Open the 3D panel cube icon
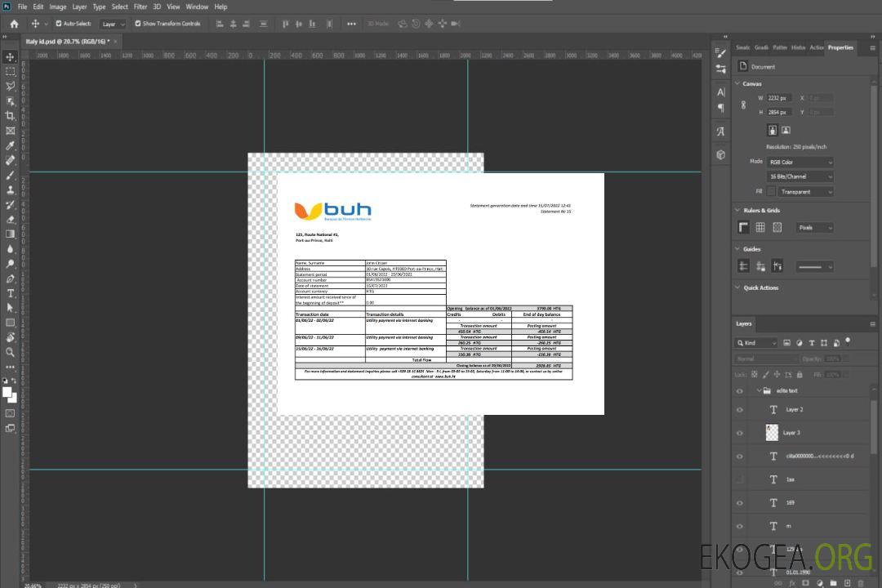The width and height of the screenshot is (882, 588). tap(721, 154)
